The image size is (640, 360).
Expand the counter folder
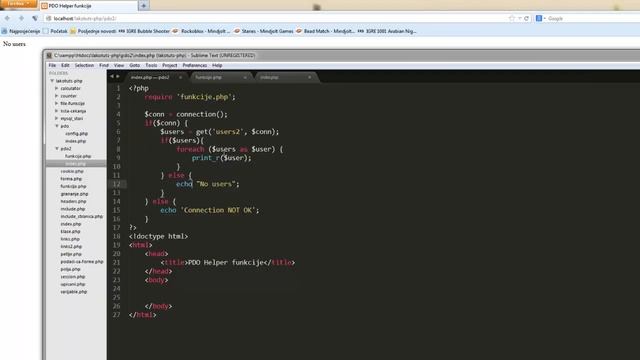click(57, 96)
